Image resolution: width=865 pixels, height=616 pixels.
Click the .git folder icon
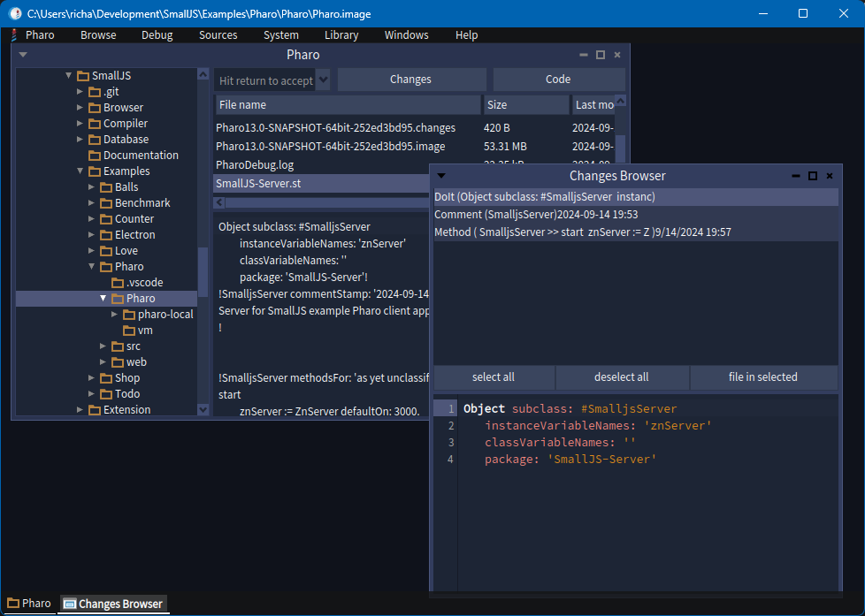tap(95, 92)
